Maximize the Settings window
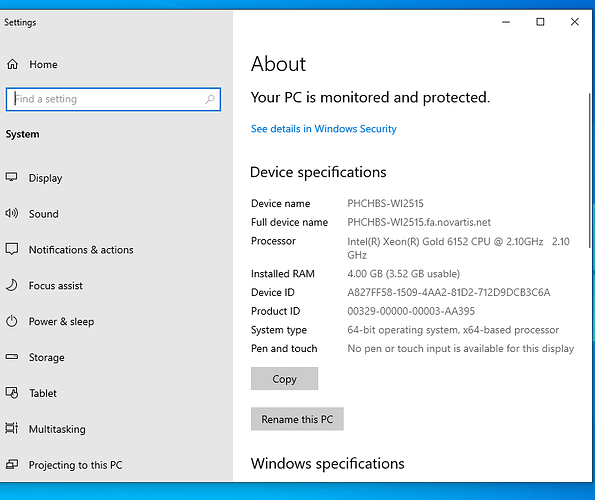The width and height of the screenshot is (595, 500). pyautogui.click(x=540, y=22)
